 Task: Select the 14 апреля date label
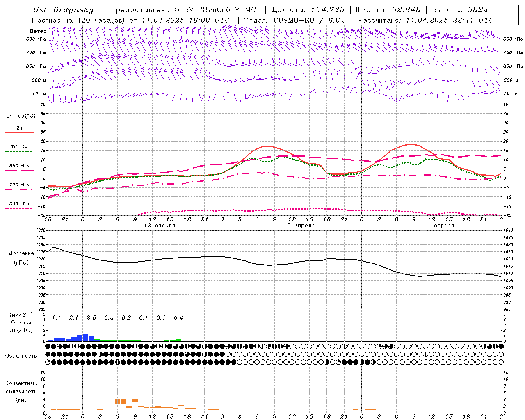[x=438, y=226]
